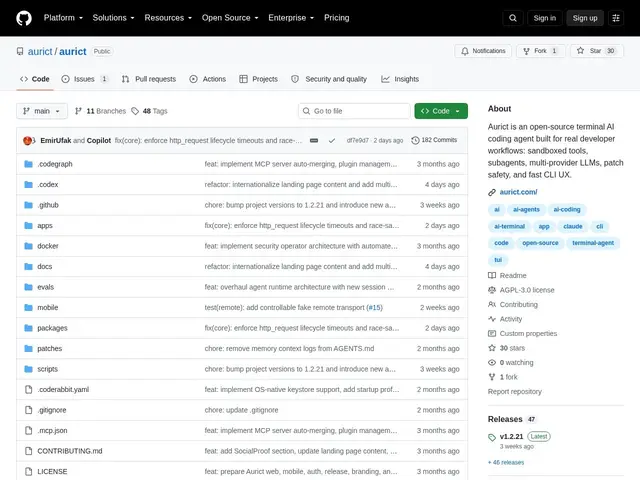
Task: Open the aurict owner link in title
Action: [x=40, y=51]
